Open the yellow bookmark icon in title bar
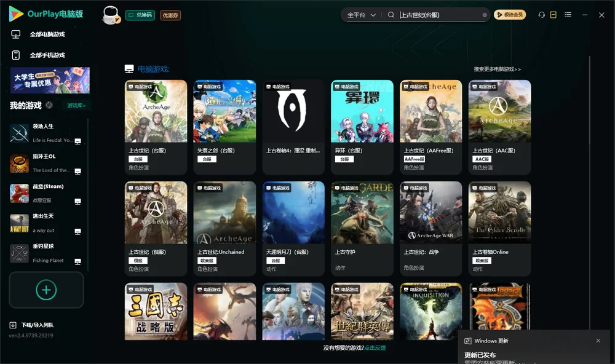 coord(553,15)
